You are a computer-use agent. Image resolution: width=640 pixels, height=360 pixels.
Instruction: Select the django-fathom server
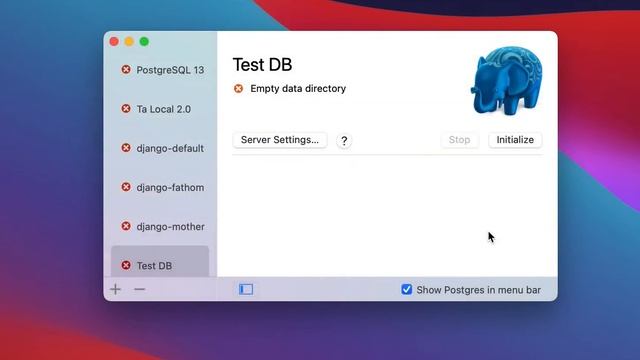point(160,187)
